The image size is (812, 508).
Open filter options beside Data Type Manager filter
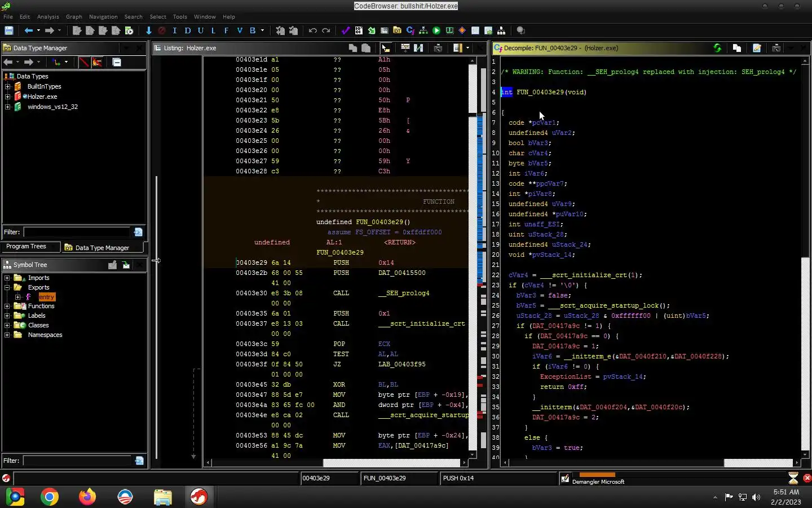(x=138, y=232)
